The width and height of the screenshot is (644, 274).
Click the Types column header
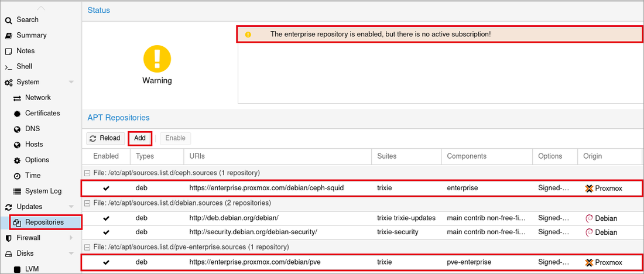157,156
